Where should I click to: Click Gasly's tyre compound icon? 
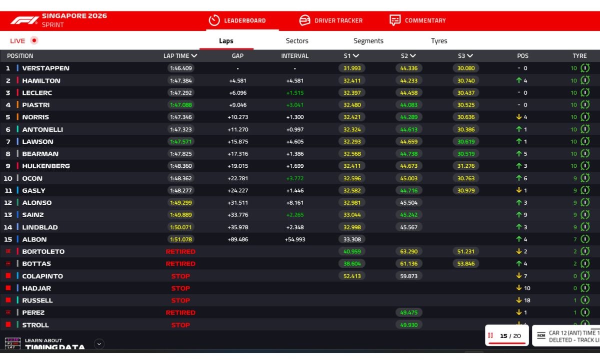coord(585,190)
